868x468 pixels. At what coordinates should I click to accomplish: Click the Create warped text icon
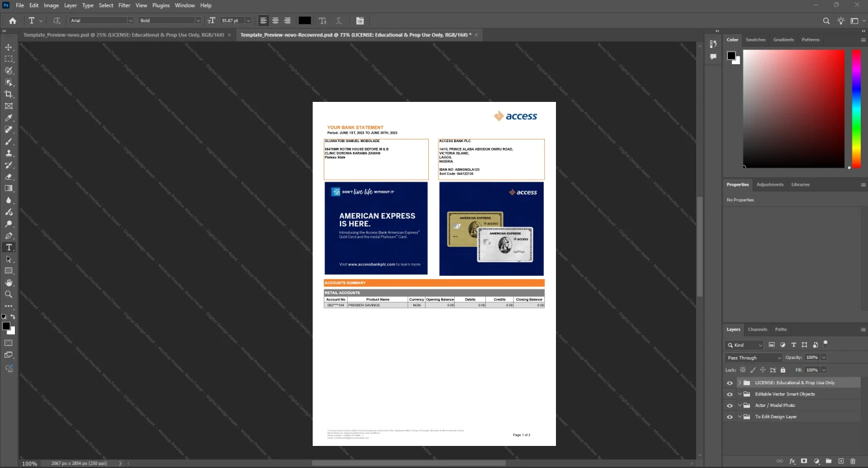tap(339, 21)
